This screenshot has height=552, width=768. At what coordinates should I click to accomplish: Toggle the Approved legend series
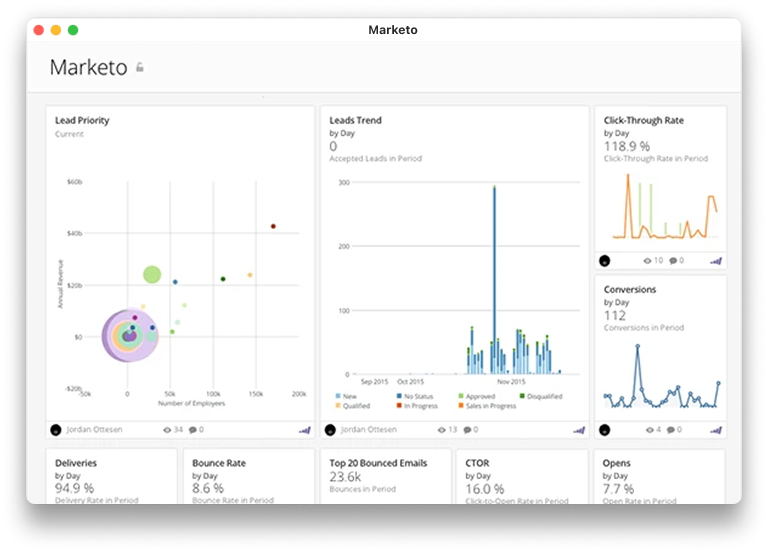pos(477,396)
